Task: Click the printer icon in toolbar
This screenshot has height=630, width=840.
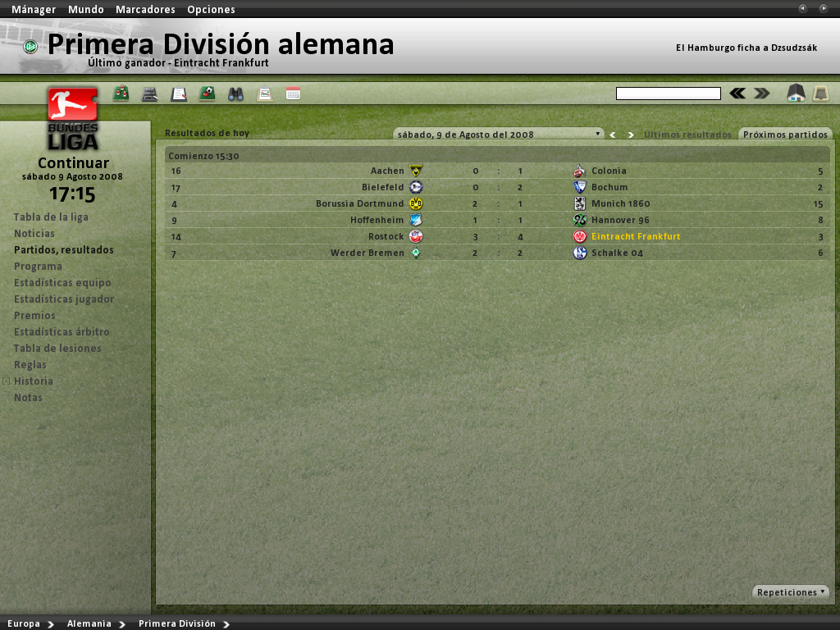Action: [x=149, y=94]
